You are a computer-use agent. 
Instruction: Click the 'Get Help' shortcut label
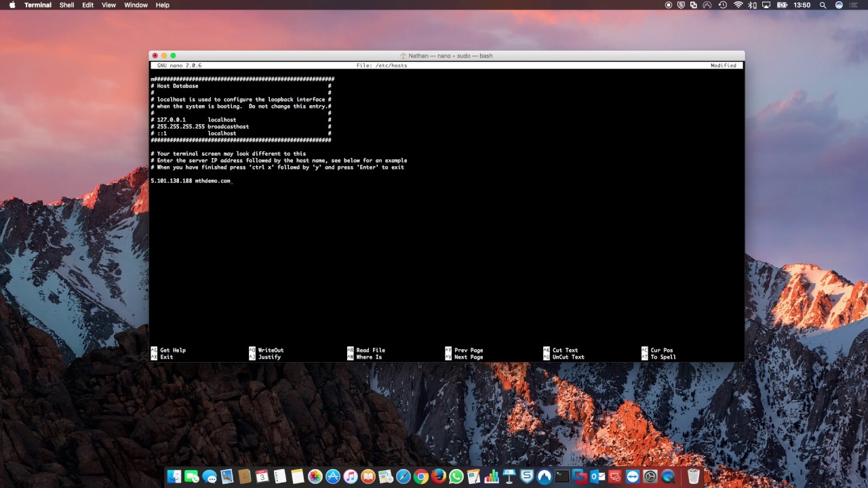pos(173,350)
